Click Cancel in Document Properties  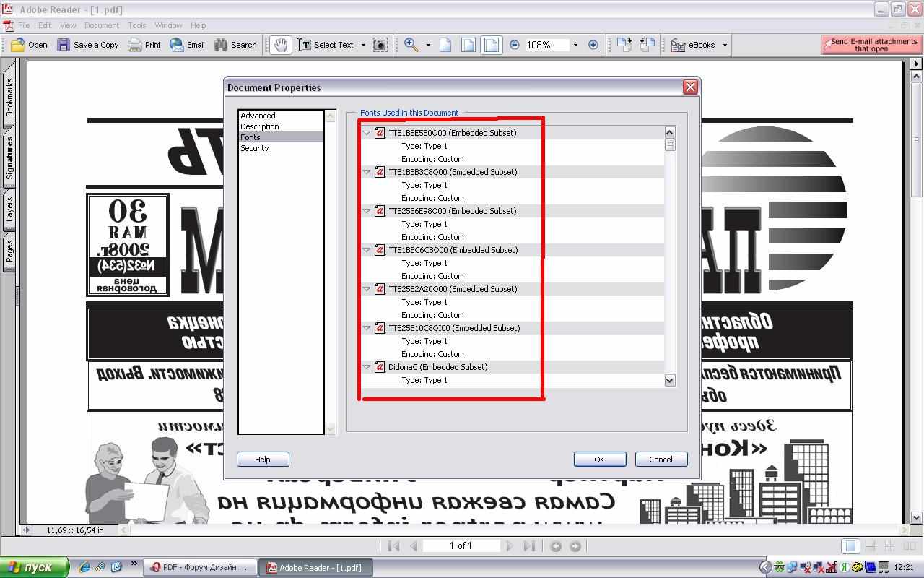click(x=661, y=460)
